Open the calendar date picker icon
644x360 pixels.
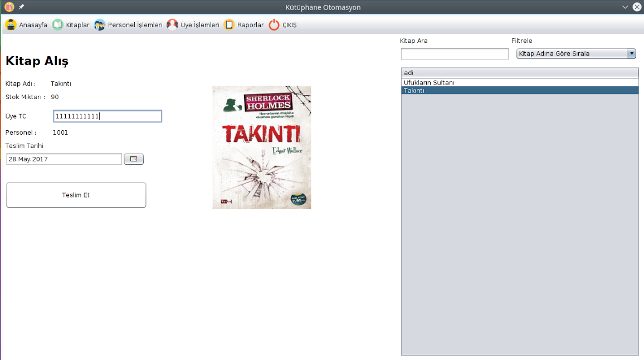pyautogui.click(x=134, y=159)
